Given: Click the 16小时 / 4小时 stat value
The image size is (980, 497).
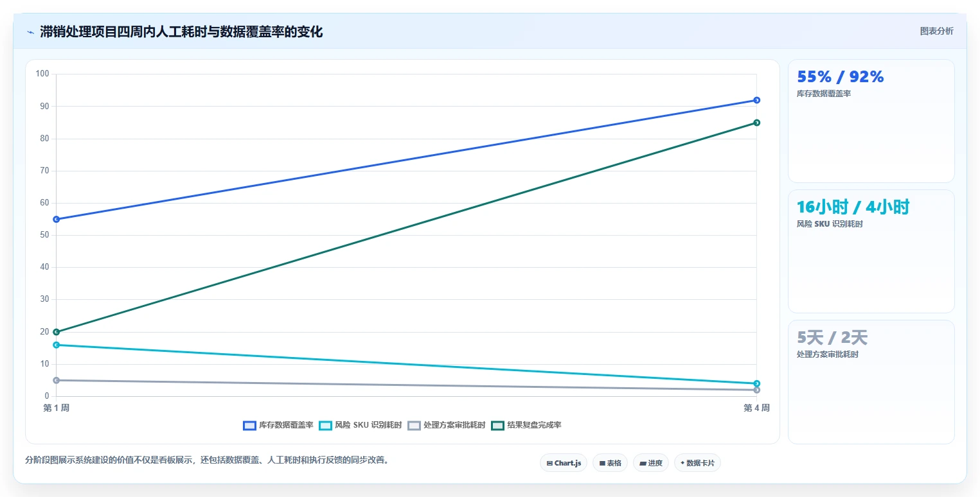Looking at the screenshot, I should coord(853,207).
